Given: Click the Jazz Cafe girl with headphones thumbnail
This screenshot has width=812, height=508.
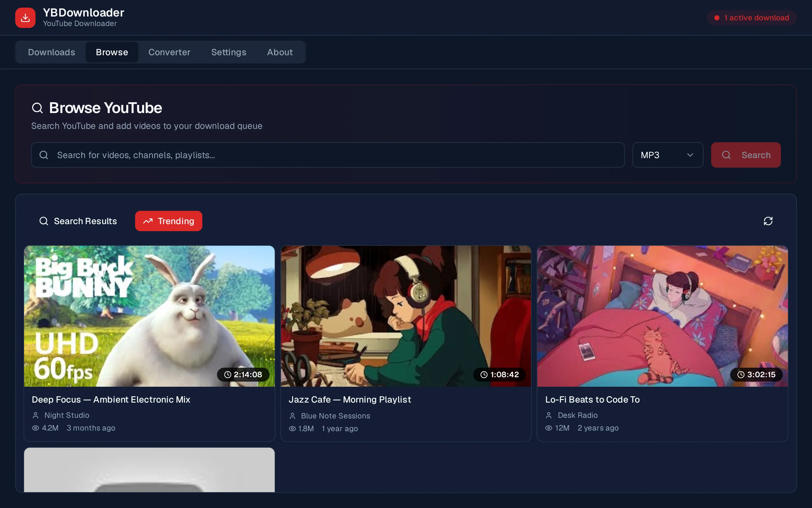Looking at the screenshot, I should coord(406,316).
